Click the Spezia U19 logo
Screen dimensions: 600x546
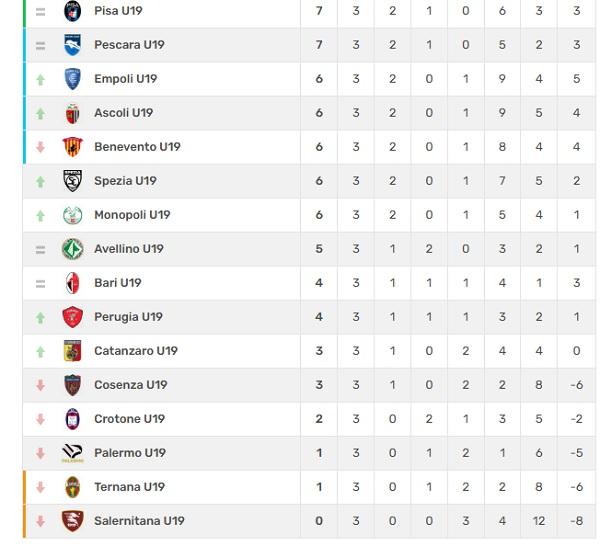tap(72, 181)
